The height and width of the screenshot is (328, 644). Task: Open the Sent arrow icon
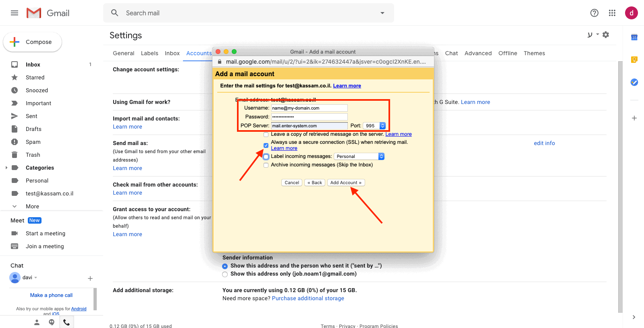15,116
